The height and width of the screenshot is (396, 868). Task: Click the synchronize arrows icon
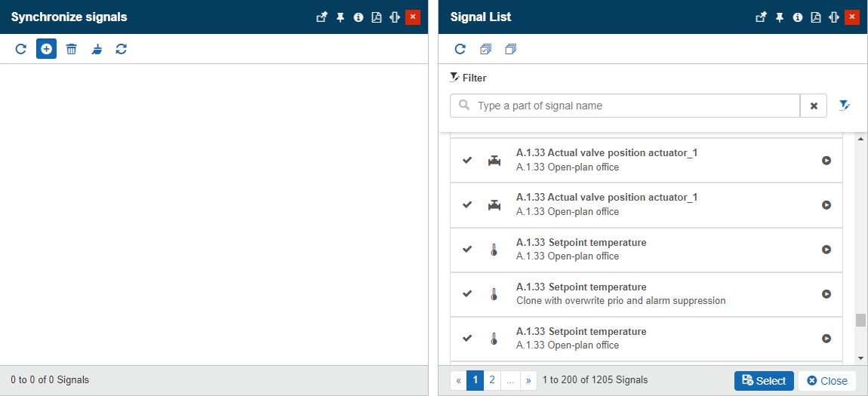coord(121,49)
